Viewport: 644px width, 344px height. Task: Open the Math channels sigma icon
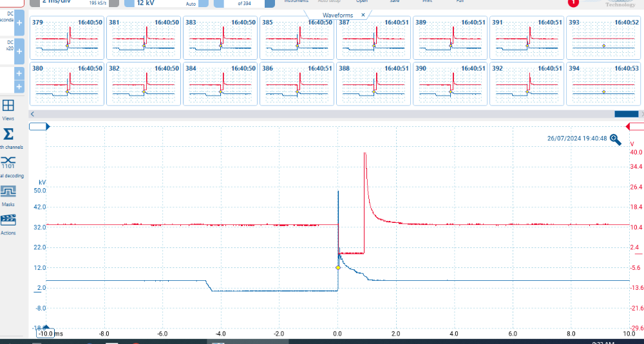(x=9, y=135)
